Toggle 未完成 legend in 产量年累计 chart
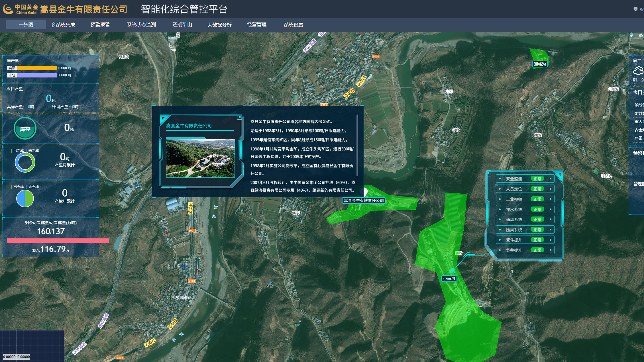This screenshot has width=644, height=362. click(x=33, y=187)
